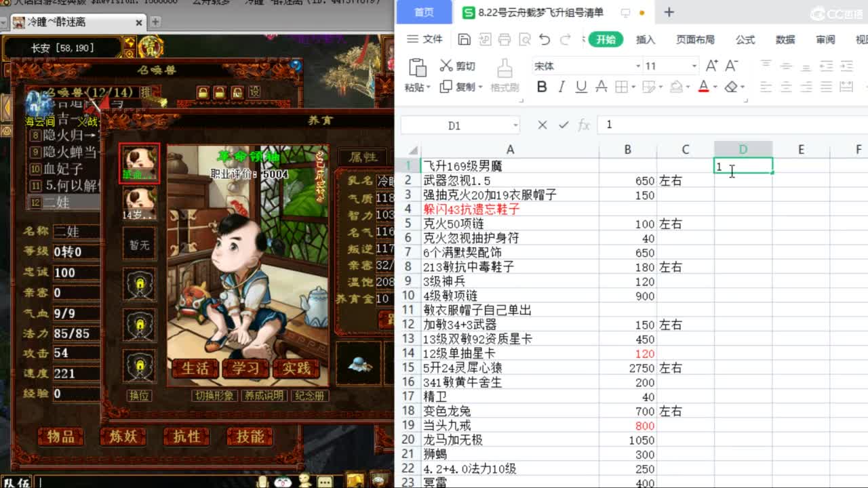Open the 公式 ribbon tab
The width and height of the screenshot is (868, 488).
click(745, 39)
